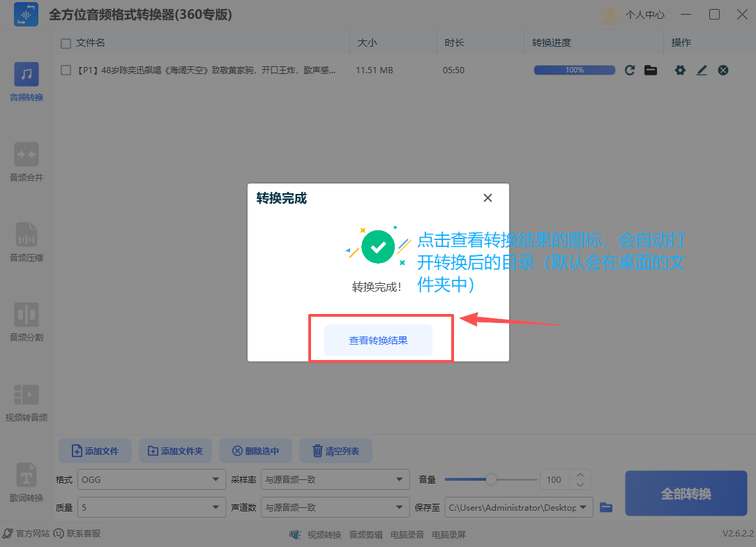Open 个人中心 in the title bar
The height and width of the screenshot is (547, 756).
point(644,14)
